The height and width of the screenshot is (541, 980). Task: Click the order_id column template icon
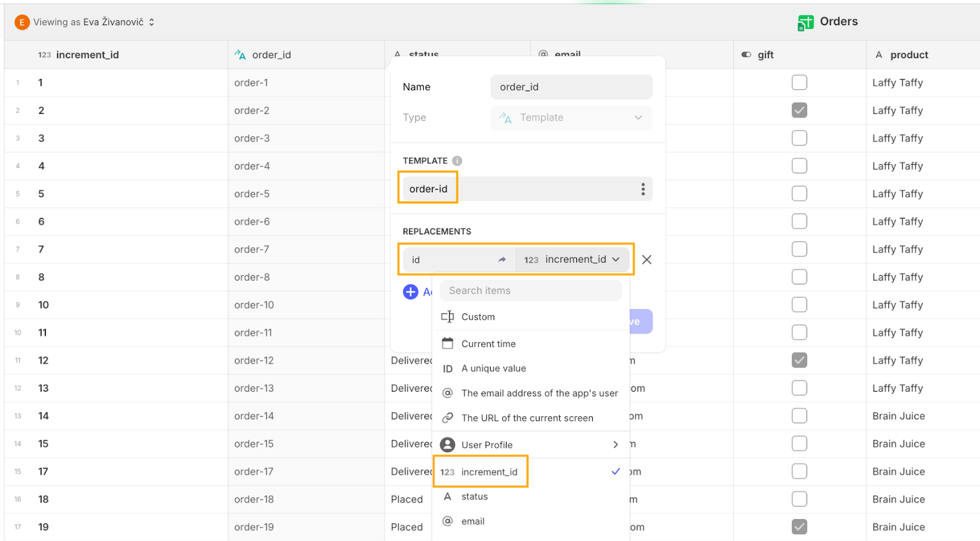[x=240, y=54]
